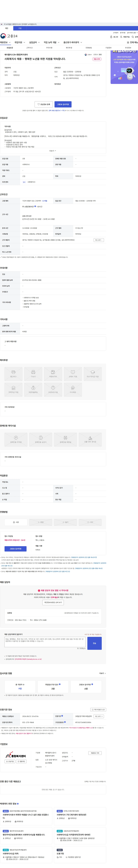The width and height of the screenshot is (138, 868).
Task: Click the 교육비 지원 benefit icon
Action: tap(73, 374)
